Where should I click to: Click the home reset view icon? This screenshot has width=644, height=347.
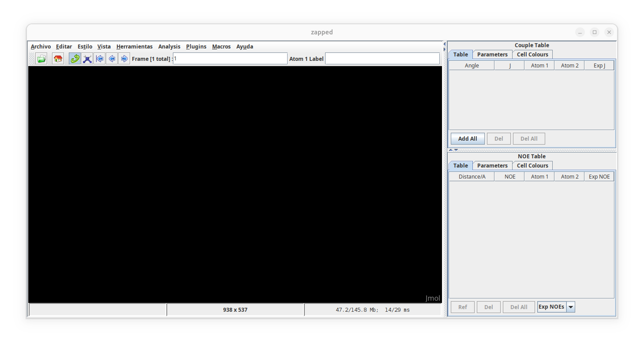(x=58, y=59)
